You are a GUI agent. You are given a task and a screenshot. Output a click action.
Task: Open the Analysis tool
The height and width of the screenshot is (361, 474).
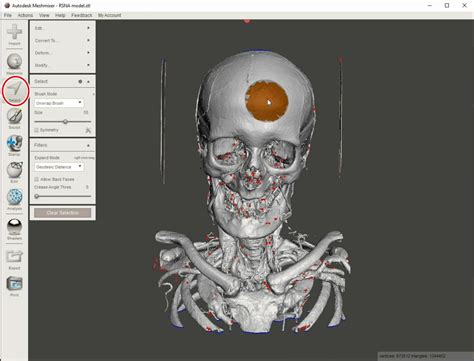point(14,197)
